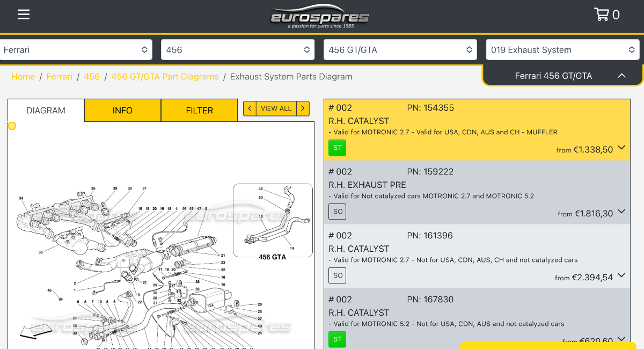644x349 pixels.
Task: Go to next diagram arrow
Action: point(303,108)
